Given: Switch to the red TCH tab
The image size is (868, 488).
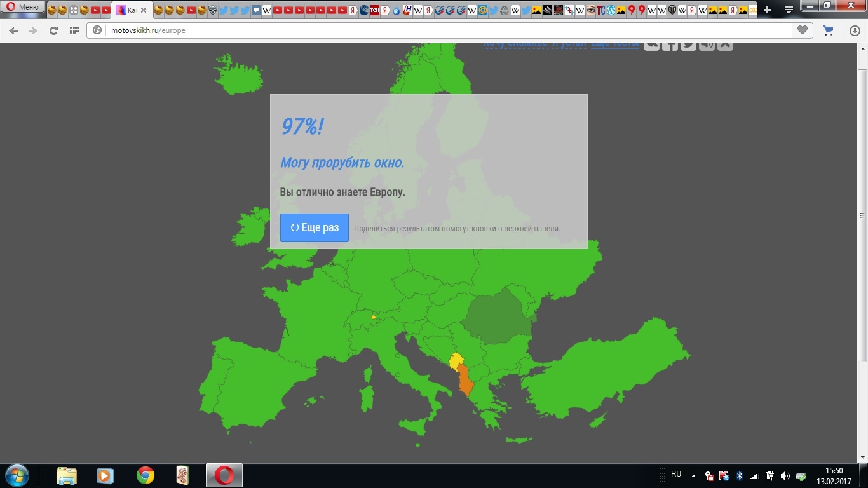Looking at the screenshot, I should click(374, 10).
